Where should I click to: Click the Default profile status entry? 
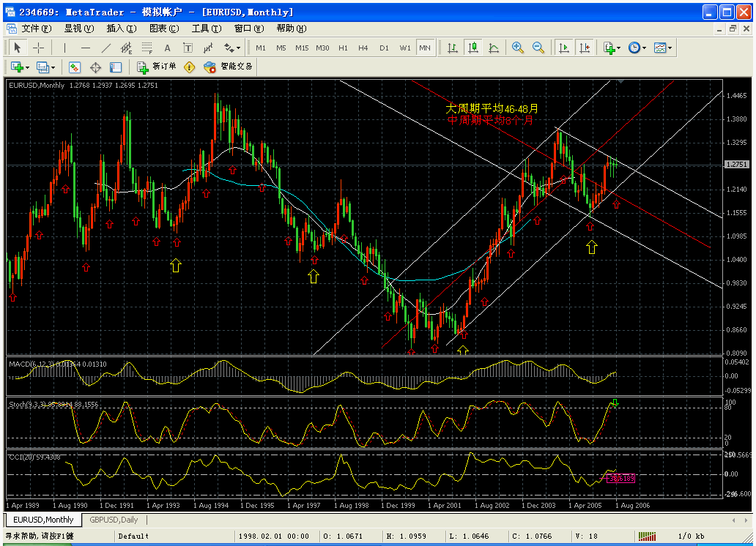pos(133,536)
